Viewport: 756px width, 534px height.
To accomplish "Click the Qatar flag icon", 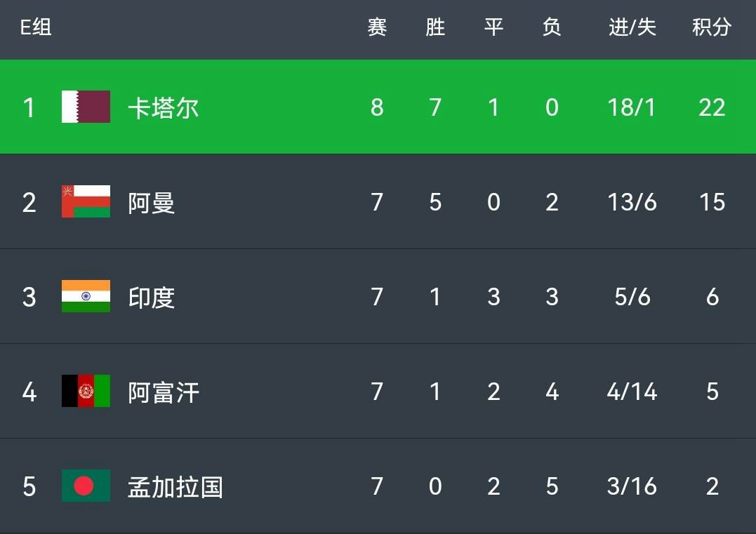I will coord(86,107).
